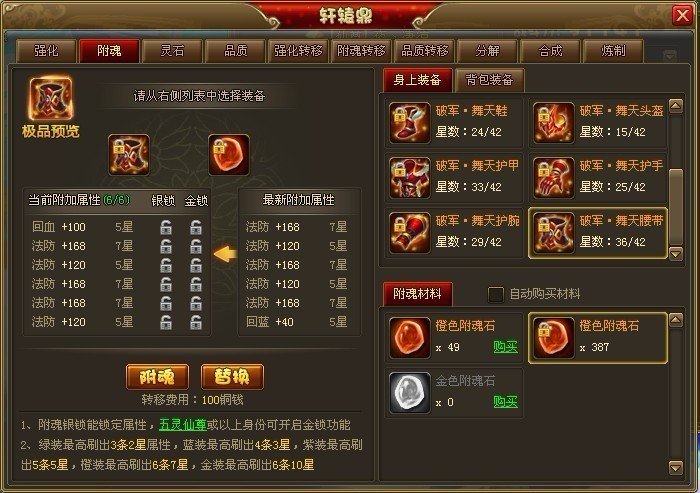Select the 破军·舞天鞋 boots equipment icon

409,123
